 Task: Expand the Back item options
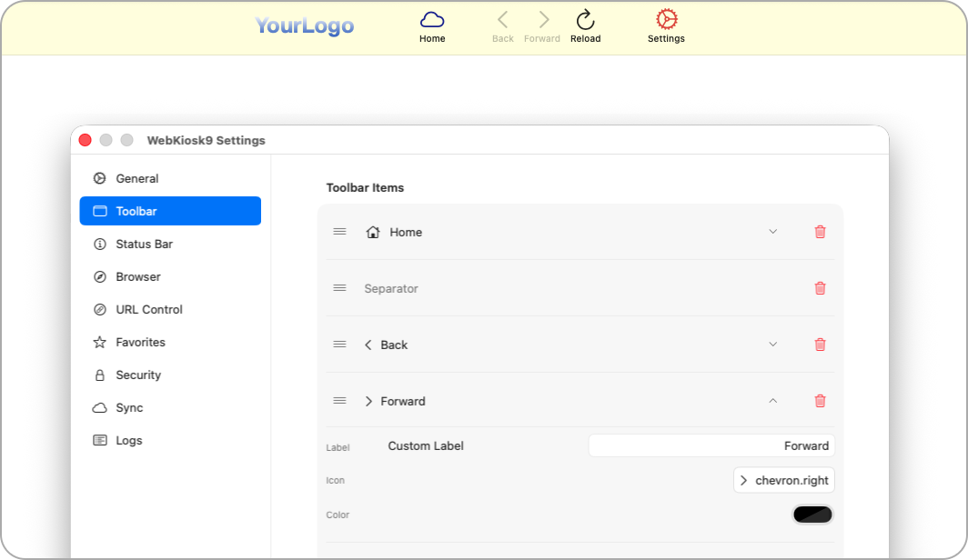[x=773, y=345]
